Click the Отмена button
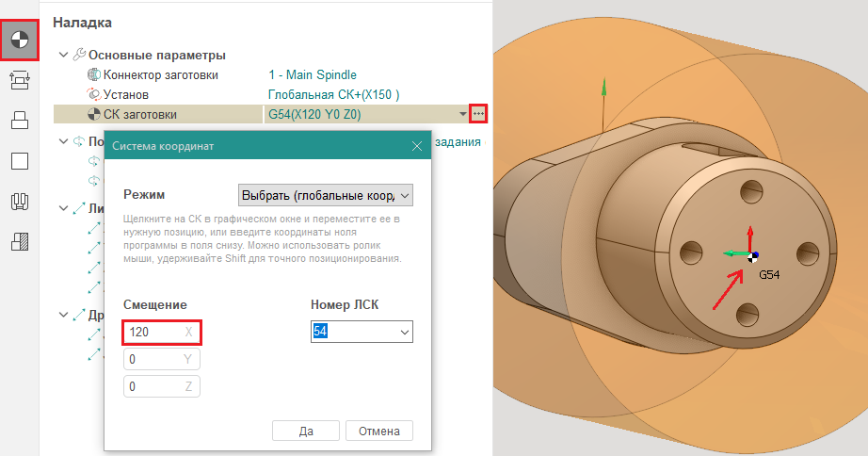The height and width of the screenshot is (456, 868). (x=379, y=431)
